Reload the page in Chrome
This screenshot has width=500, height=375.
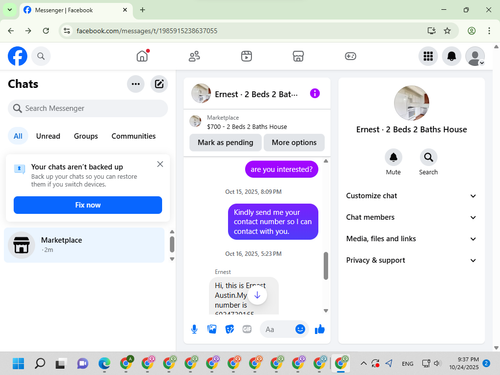tap(46, 31)
